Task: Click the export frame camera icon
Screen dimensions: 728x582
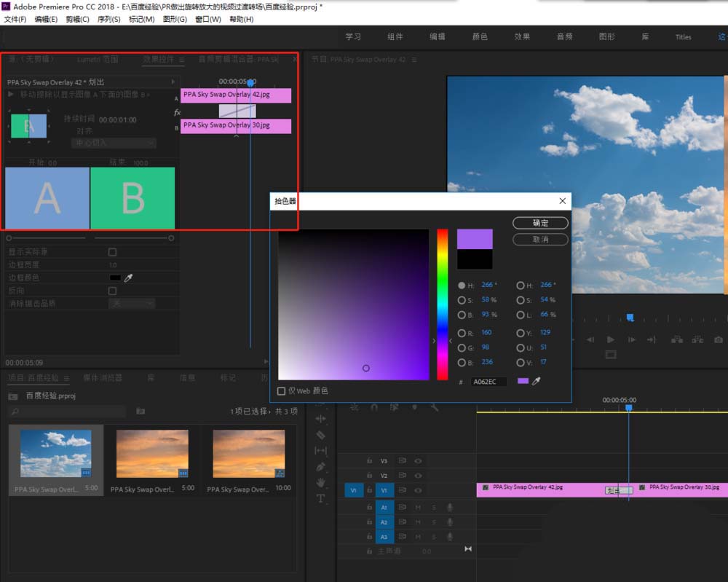Action: point(720,339)
